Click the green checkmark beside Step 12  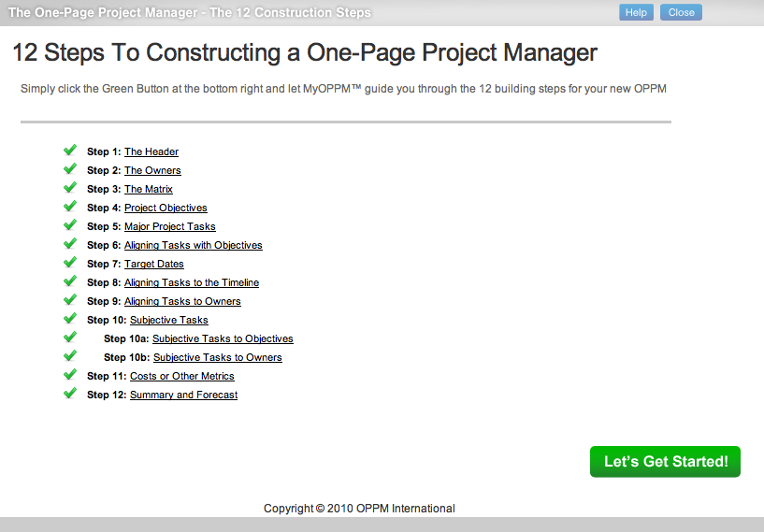[x=70, y=393]
